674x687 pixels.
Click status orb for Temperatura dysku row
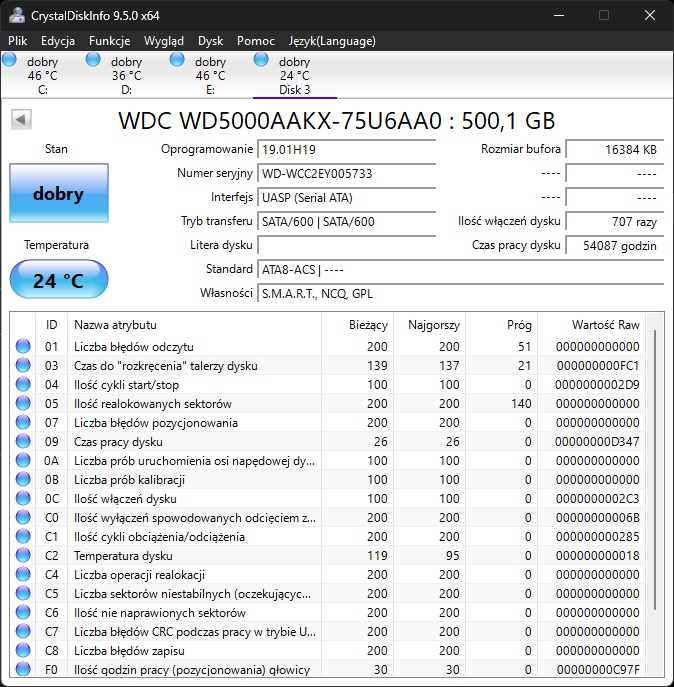pyautogui.click(x=22, y=556)
